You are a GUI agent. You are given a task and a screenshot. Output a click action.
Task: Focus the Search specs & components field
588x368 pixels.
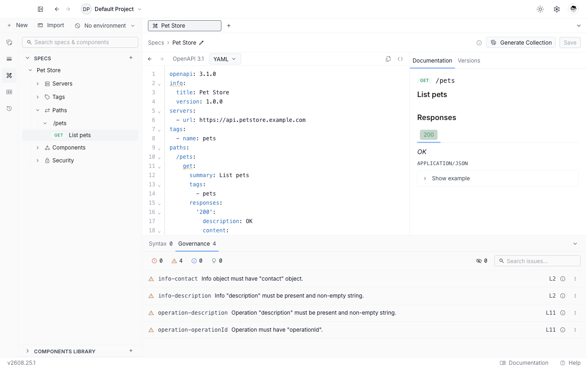coord(80,42)
